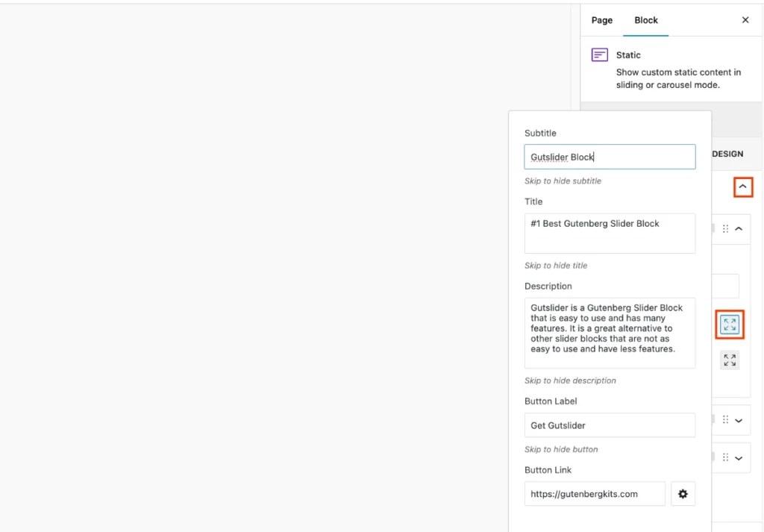Screen dimensions: 764x532
Task: Close the settings sidebar with the X
Action: (x=745, y=20)
